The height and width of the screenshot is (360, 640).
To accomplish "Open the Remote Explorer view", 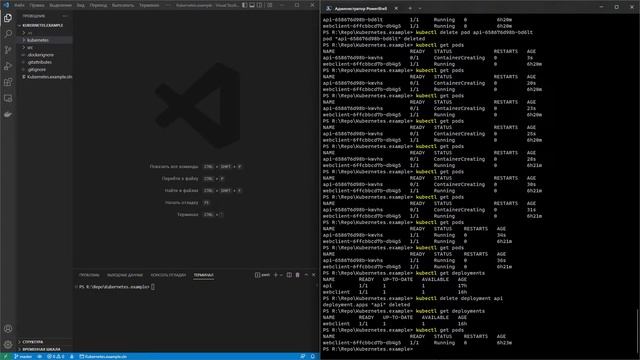I will coord(8,98).
